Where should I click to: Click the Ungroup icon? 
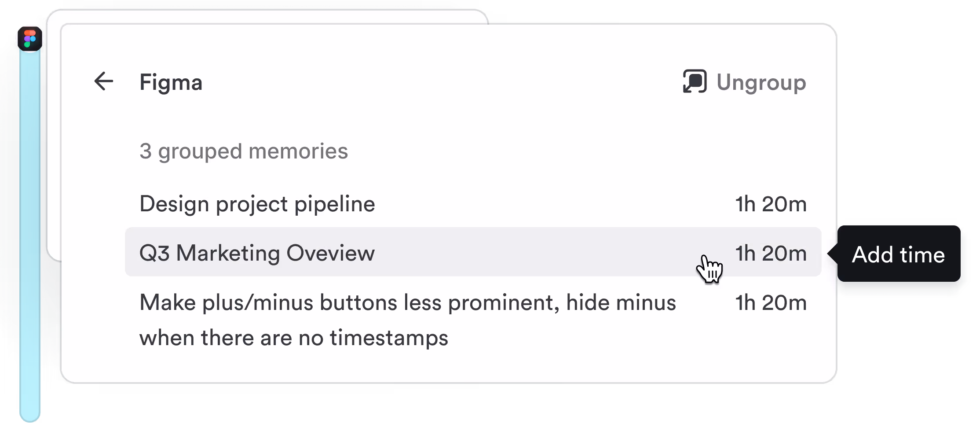click(x=695, y=81)
